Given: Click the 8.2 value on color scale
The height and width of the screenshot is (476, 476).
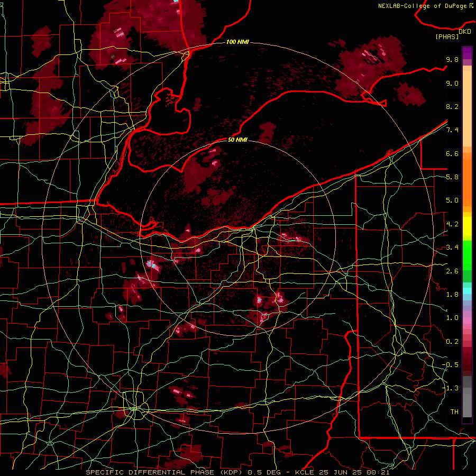Looking at the screenshot, I should (x=452, y=106).
